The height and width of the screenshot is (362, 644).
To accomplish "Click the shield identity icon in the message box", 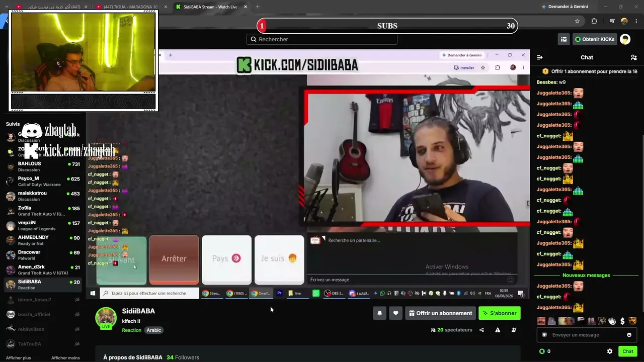I will click(544, 335).
